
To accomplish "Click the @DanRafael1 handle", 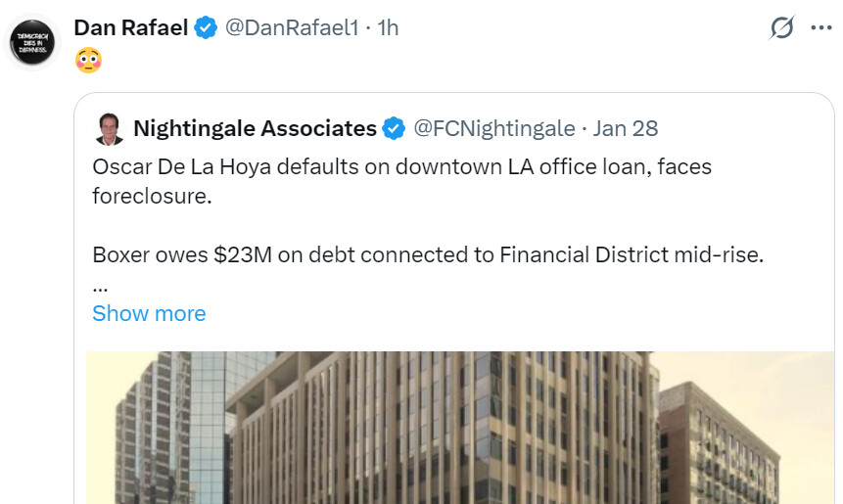I will [x=291, y=28].
